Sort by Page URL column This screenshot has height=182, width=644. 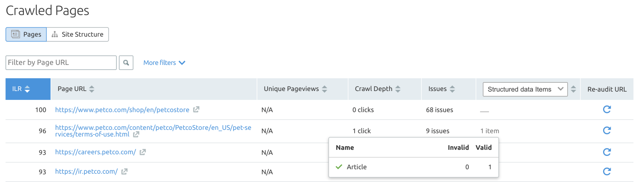click(92, 89)
